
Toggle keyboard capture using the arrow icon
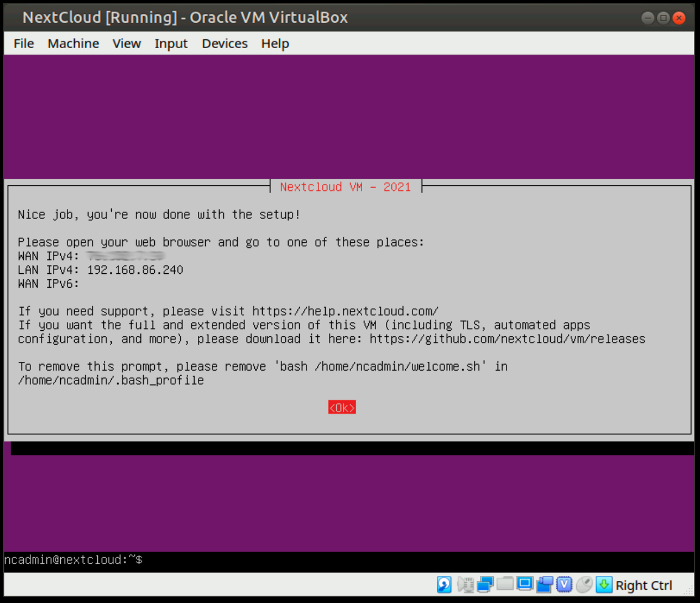(x=604, y=584)
